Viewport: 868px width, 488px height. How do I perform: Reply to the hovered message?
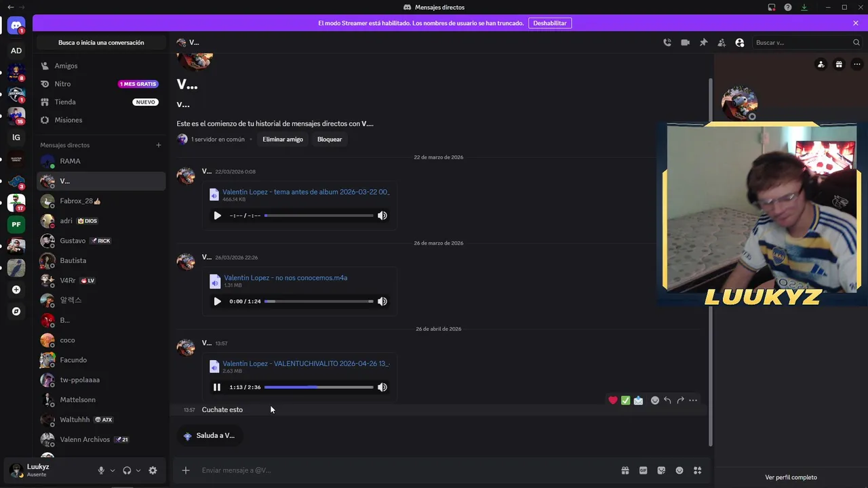pyautogui.click(x=667, y=401)
